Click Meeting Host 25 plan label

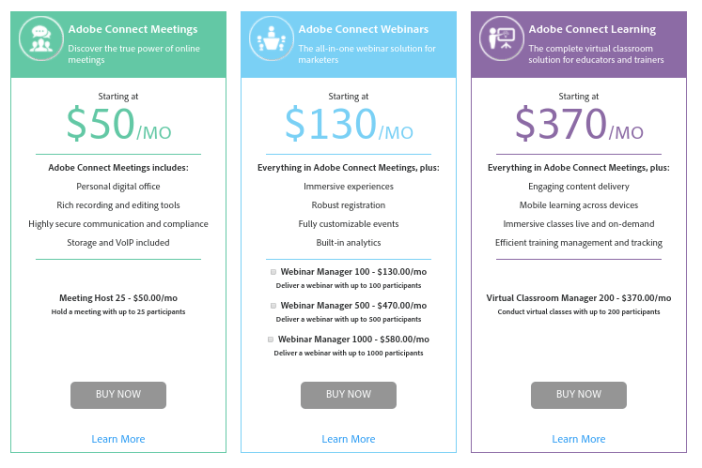(x=118, y=298)
